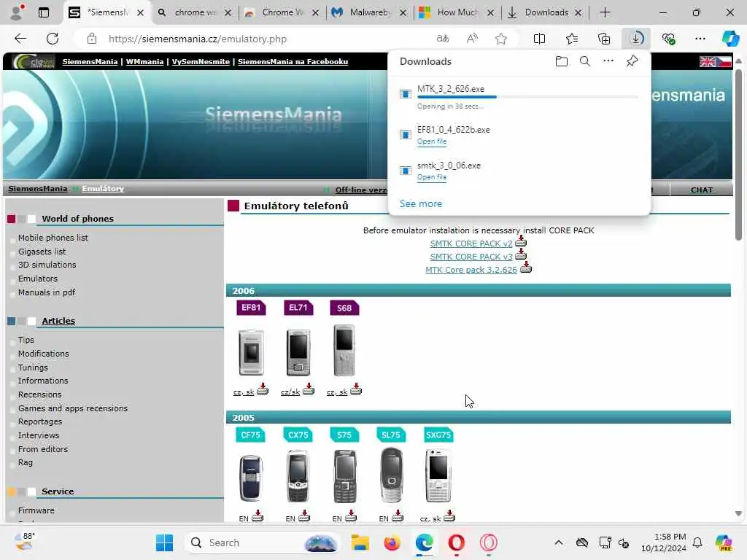The image size is (747, 560).
Task: Click the Read aloud icon
Action: pos(472,39)
